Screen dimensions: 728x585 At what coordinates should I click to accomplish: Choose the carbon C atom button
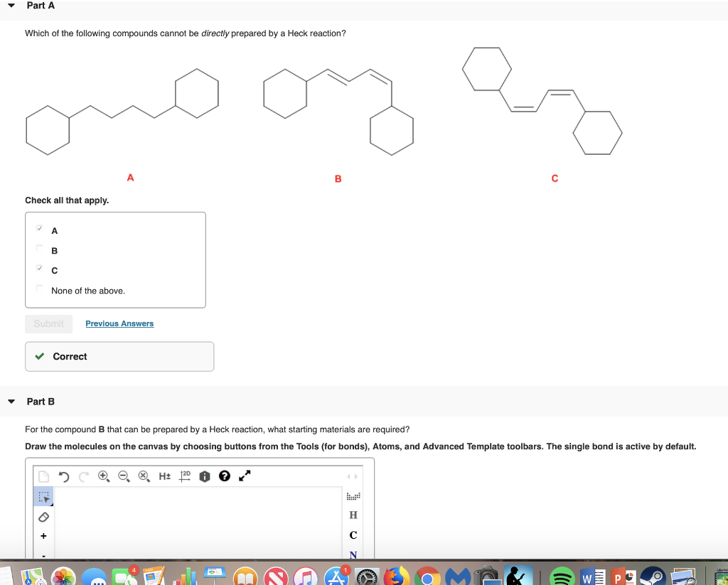click(353, 535)
